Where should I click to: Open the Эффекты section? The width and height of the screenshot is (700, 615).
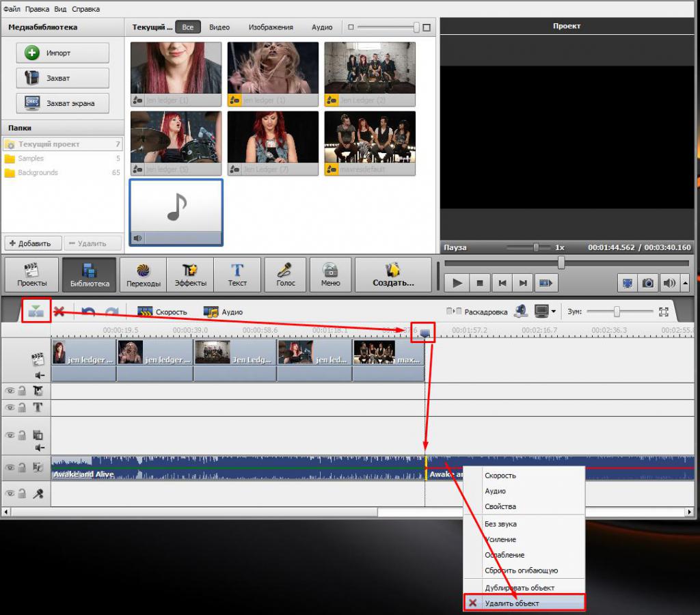(191, 275)
